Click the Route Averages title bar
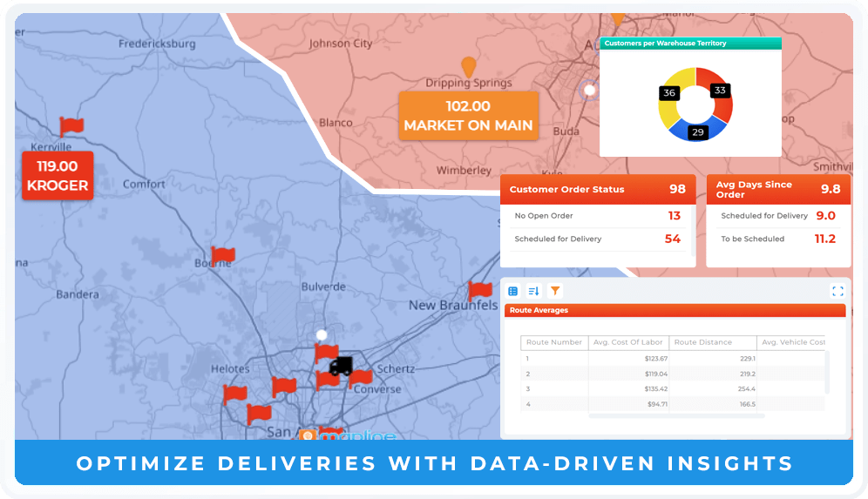The image size is (868, 499). click(675, 310)
